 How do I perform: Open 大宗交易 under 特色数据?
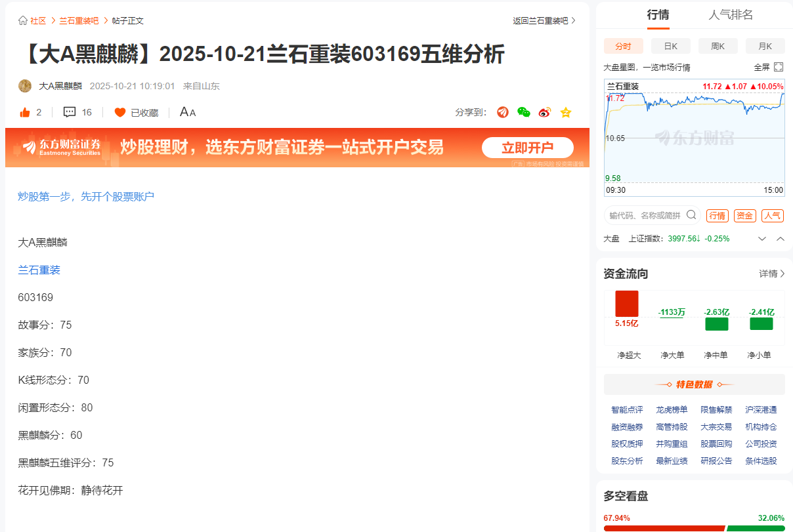coord(716,426)
